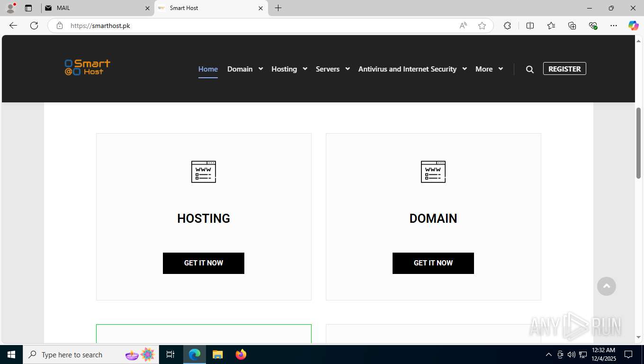Open File Explorer from the taskbar
This screenshot has width=644, height=364.
(217, 355)
